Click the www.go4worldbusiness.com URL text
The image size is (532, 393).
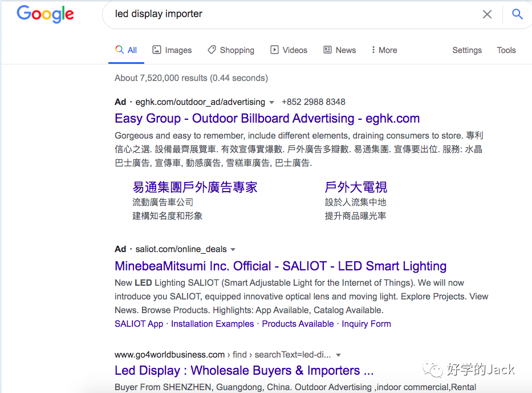click(x=170, y=355)
